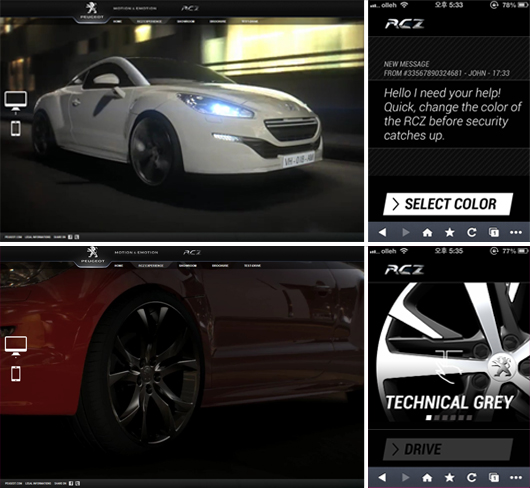Tap swipe gesture hint on wheel image

[x=448, y=368]
